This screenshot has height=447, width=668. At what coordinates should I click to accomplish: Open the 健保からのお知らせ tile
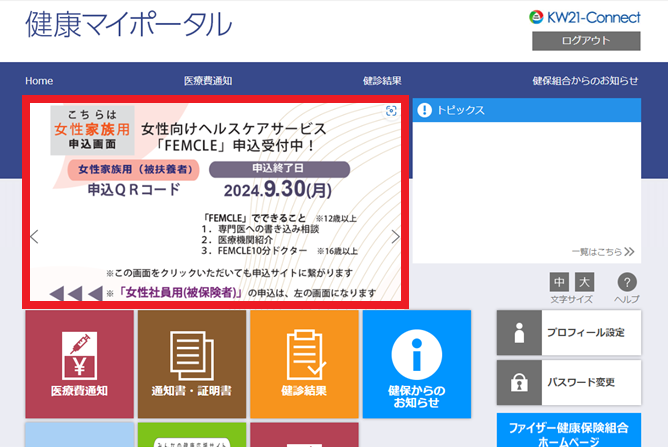click(417, 364)
